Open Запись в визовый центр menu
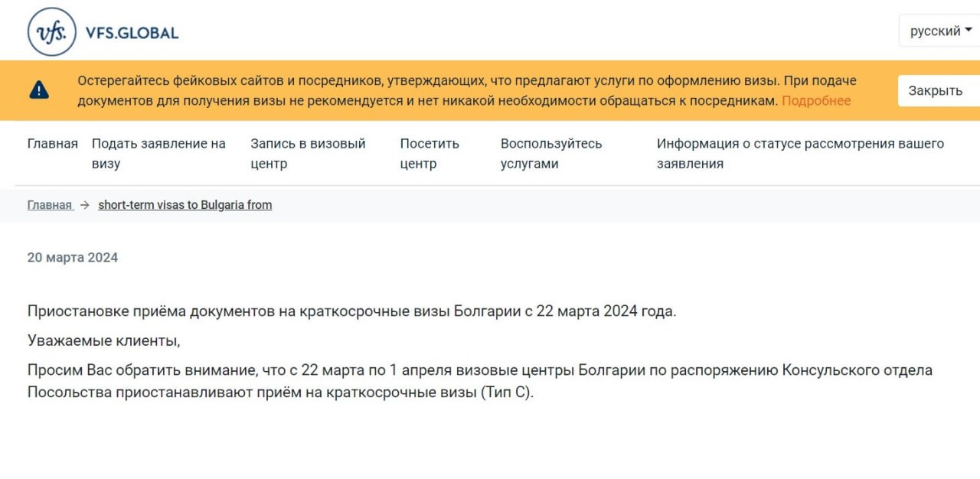 (308, 153)
